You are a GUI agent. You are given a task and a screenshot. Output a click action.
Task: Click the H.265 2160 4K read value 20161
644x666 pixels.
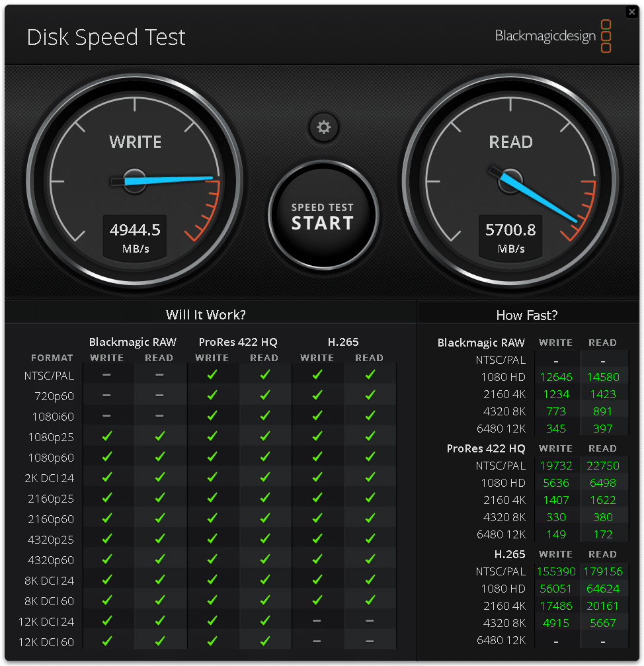pyautogui.click(x=603, y=606)
